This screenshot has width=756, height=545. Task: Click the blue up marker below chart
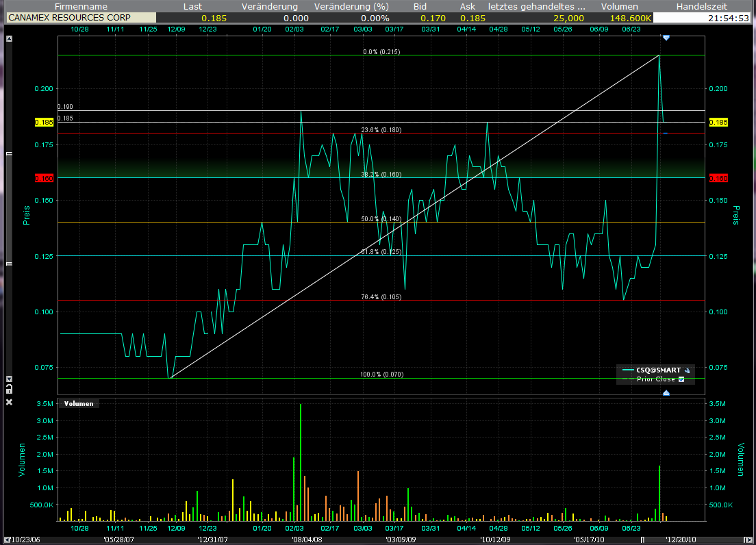click(666, 393)
